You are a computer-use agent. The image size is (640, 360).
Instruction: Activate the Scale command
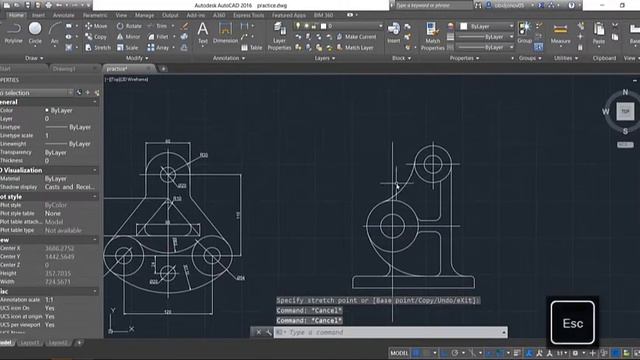pos(127,48)
